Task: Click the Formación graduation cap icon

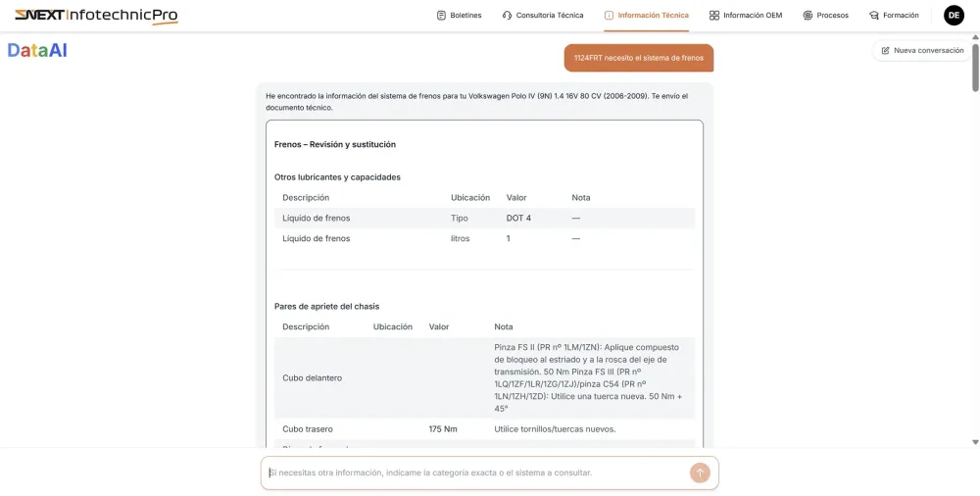Action: (x=874, y=16)
